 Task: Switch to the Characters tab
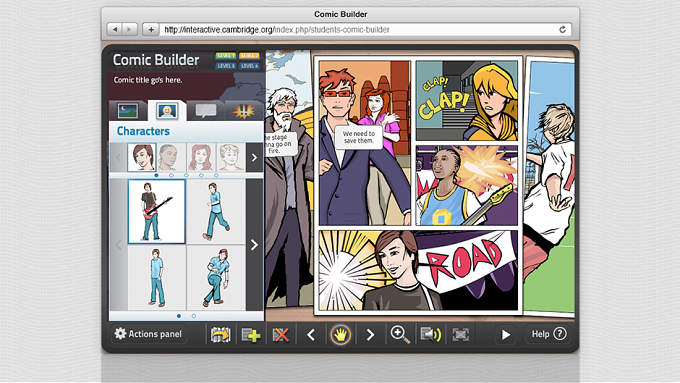(167, 111)
